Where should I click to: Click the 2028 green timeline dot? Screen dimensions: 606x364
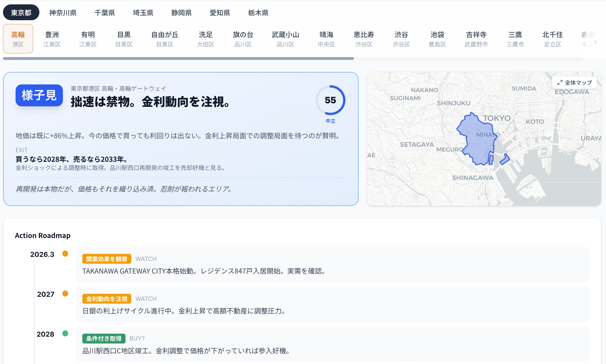pyautogui.click(x=65, y=333)
